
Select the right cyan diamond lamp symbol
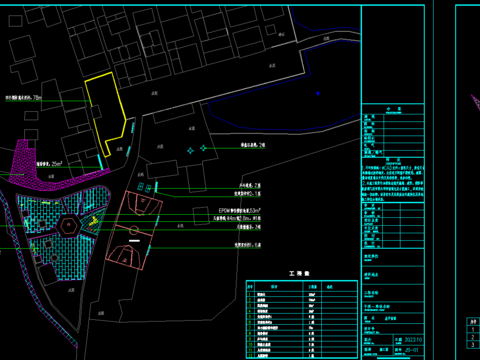pos(203,147)
